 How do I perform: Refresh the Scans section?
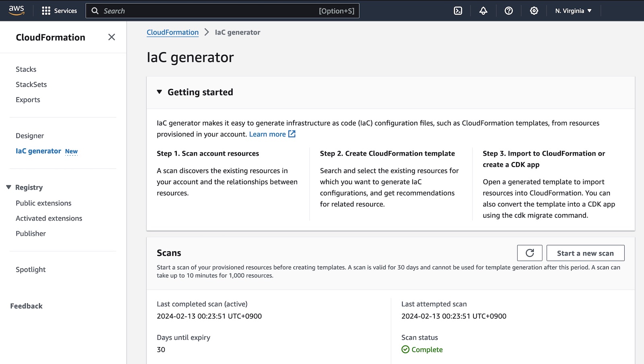click(530, 253)
